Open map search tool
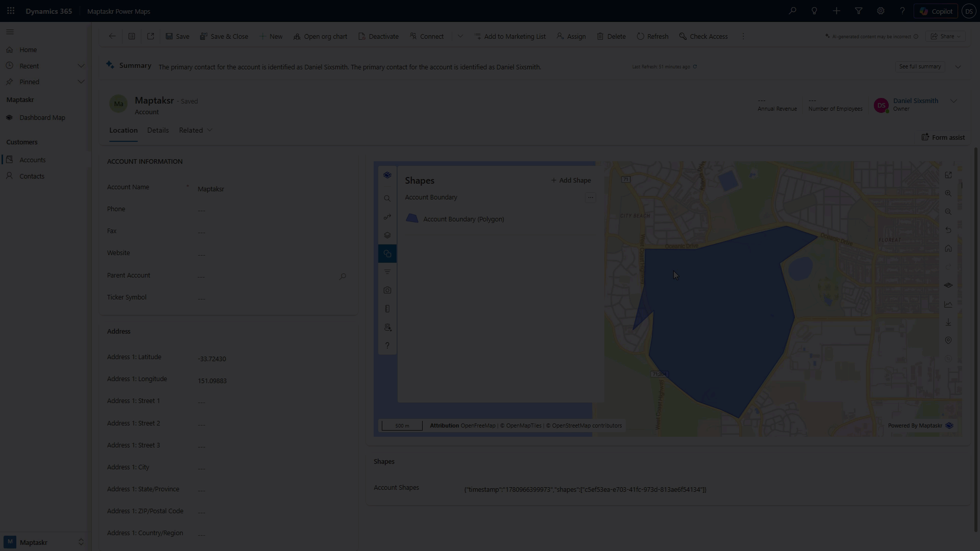The image size is (980, 551). point(387,198)
